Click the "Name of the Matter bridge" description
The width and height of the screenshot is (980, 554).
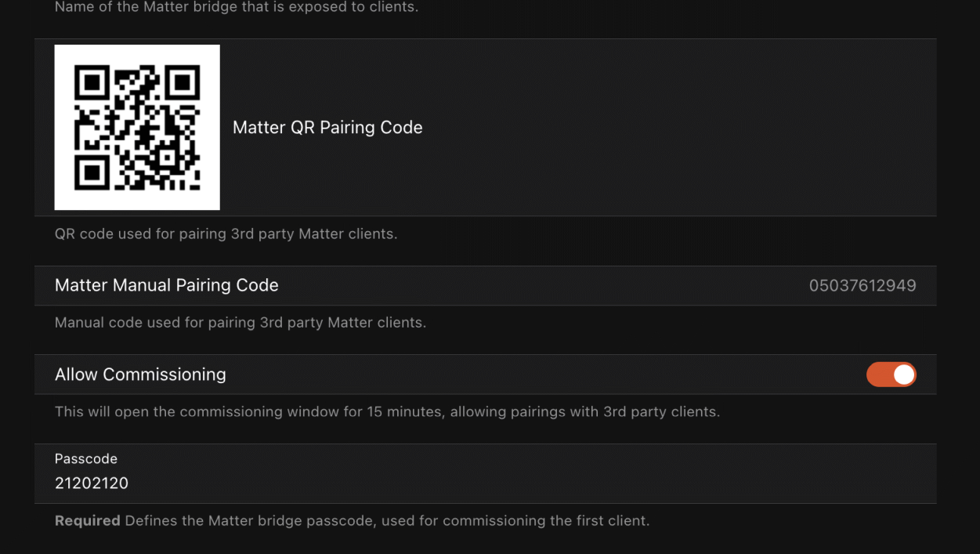click(x=237, y=8)
